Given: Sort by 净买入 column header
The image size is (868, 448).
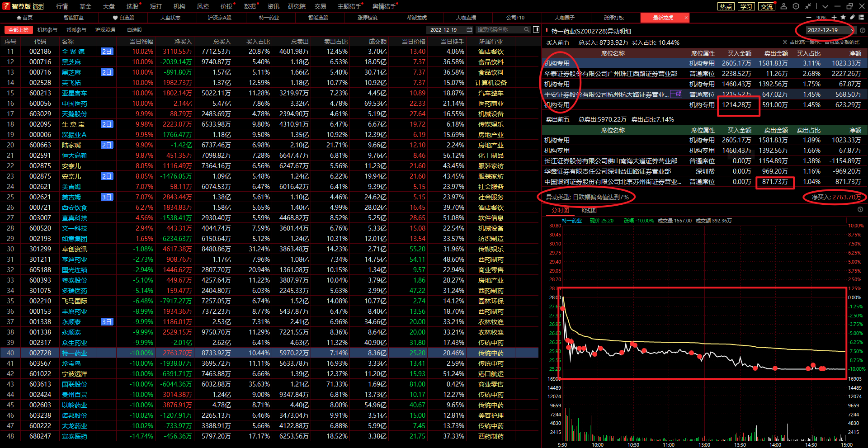Looking at the screenshot, I should tap(183, 42).
